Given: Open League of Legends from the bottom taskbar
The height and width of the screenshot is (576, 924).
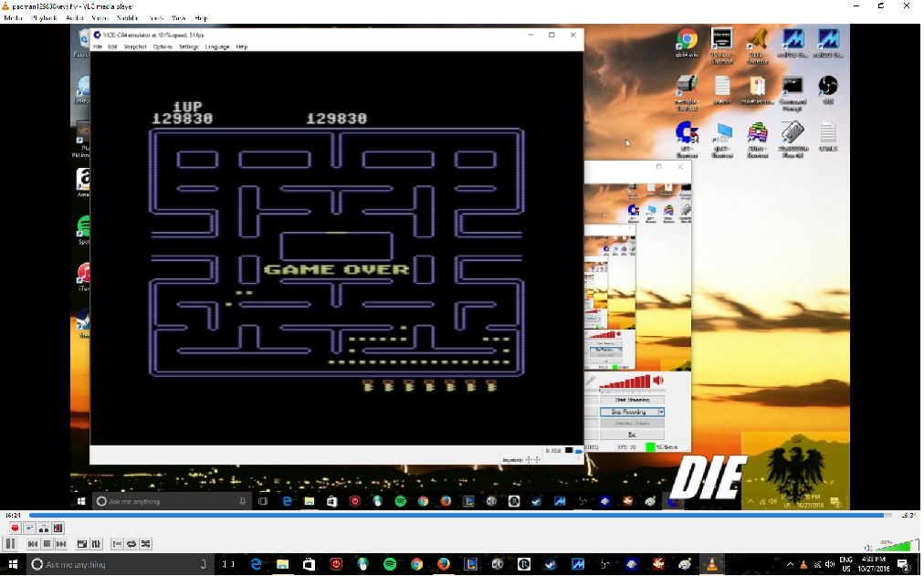Looking at the screenshot, I should tap(470, 564).
